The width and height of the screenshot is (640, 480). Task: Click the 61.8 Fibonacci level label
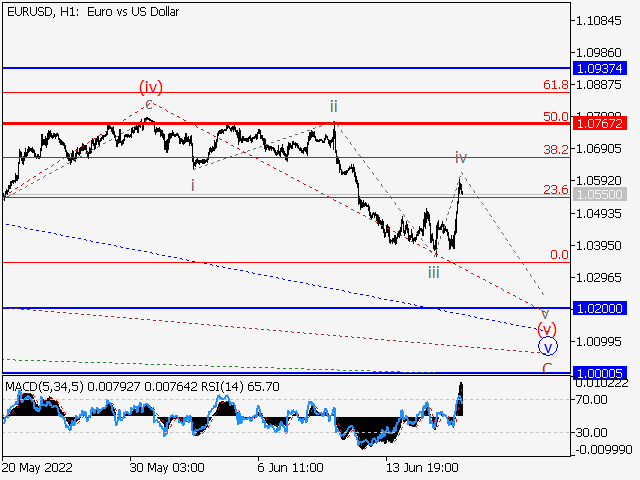pyautogui.click(x=556, y=84)
